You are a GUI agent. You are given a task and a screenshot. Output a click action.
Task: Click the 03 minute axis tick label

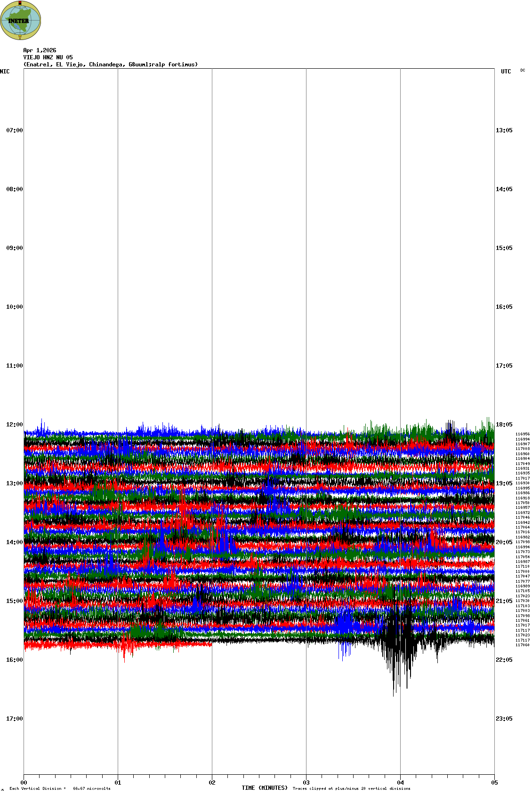coord(306,783)
